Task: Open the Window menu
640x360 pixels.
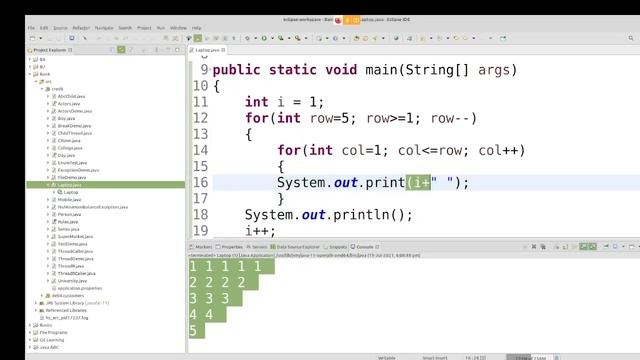Action: [178, 28]
